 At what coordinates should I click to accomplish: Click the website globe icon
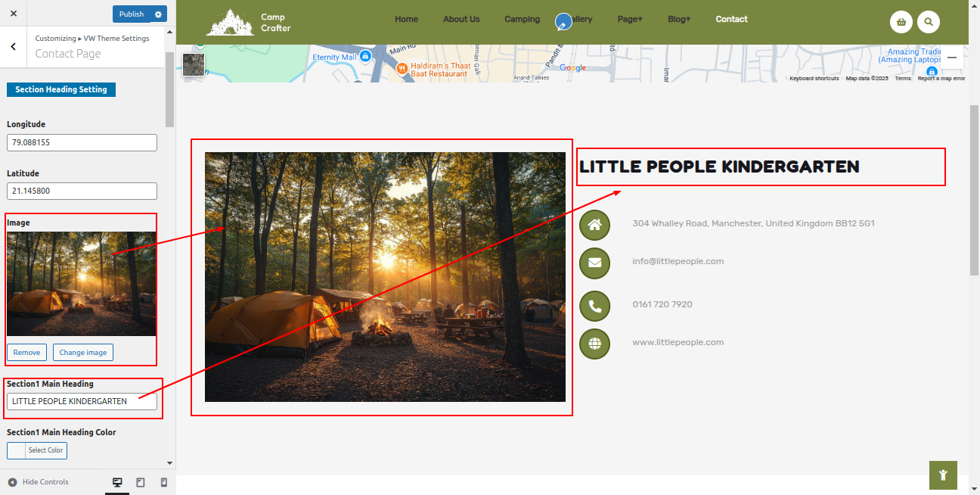(594, 344)
